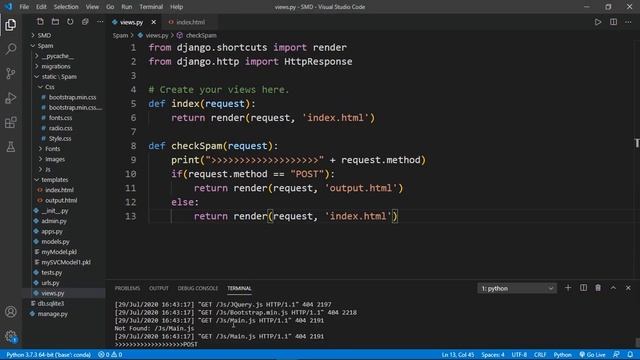The image size is (640, 360).
Task: Open the Terminal menu
Action: tap(151, 7)
